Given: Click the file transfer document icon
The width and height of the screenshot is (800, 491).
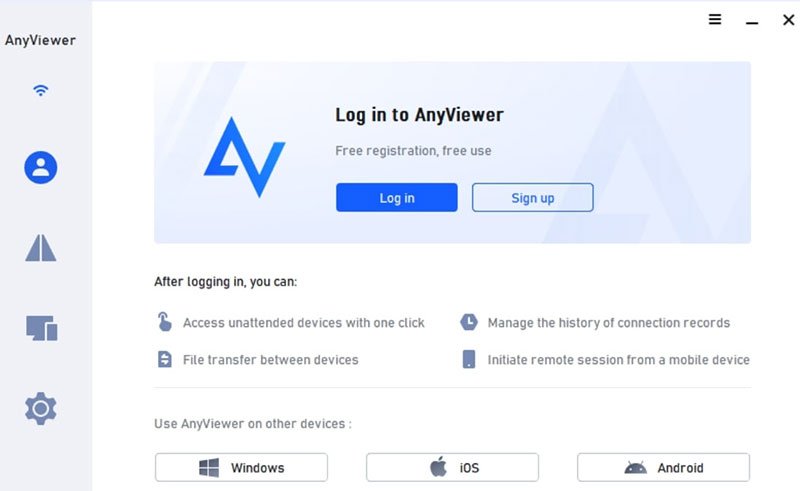Looking at the screenshot, I should (x=164, y=359).
